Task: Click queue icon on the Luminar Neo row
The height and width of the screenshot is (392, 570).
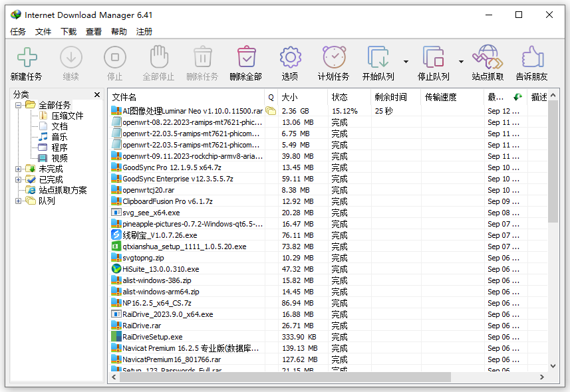Action: coord(271,111)
